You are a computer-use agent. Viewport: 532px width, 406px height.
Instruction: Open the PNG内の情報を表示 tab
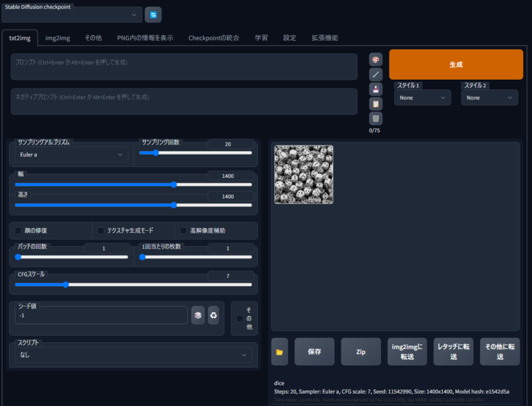[145, 38]
